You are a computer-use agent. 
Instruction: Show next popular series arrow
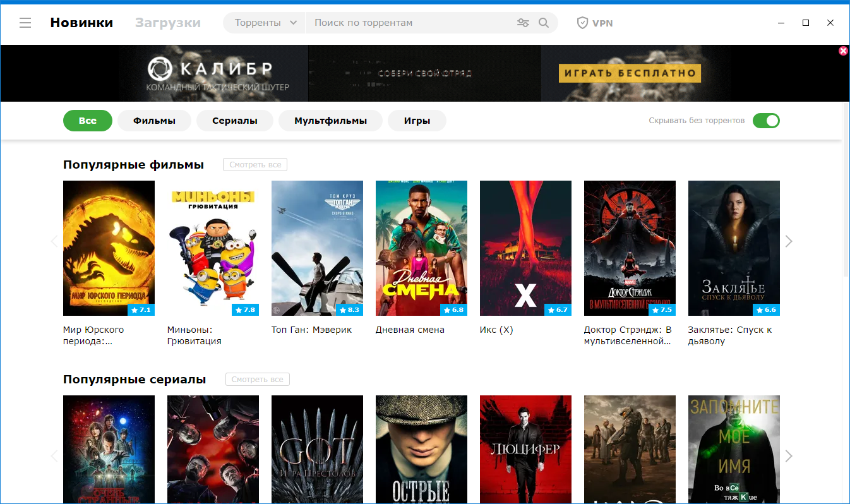788,456
